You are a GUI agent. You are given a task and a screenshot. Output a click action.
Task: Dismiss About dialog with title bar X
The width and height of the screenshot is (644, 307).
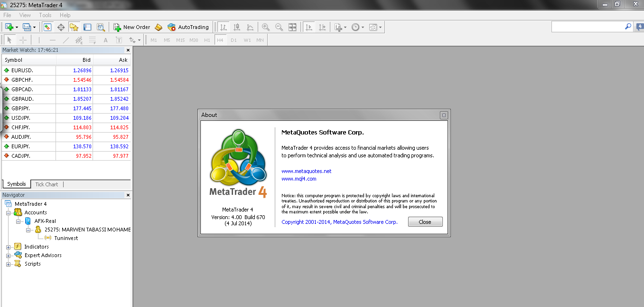click(x=444, y=115)
